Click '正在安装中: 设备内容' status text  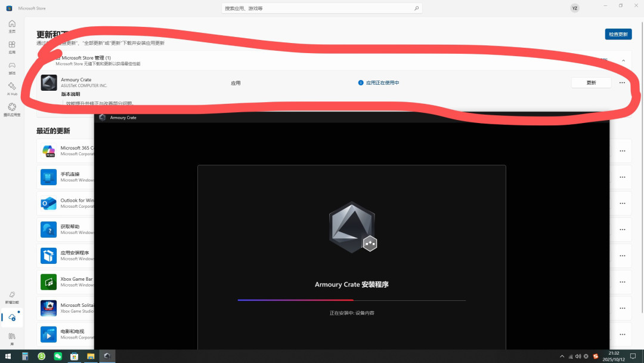[352, 313]
